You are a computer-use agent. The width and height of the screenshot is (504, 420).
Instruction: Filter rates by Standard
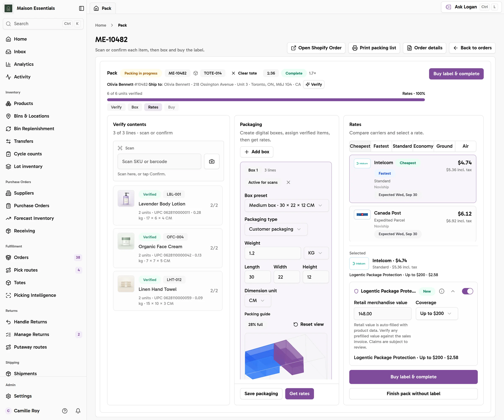[402, 146]
